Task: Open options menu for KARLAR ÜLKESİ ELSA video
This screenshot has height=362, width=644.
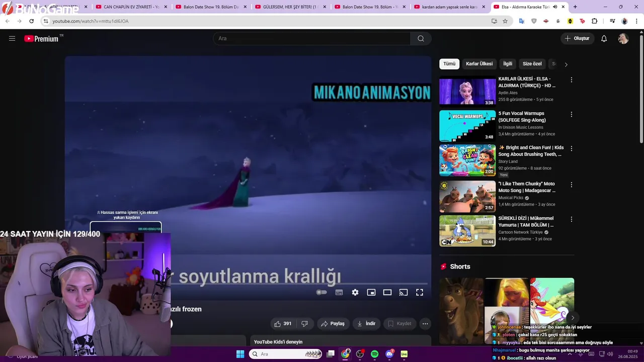Action: click(571, 80)
